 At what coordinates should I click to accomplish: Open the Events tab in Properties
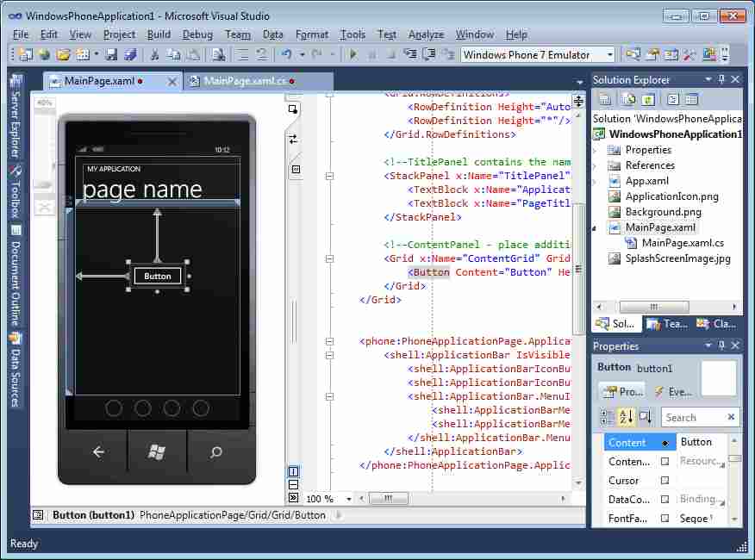click(672, 391)
